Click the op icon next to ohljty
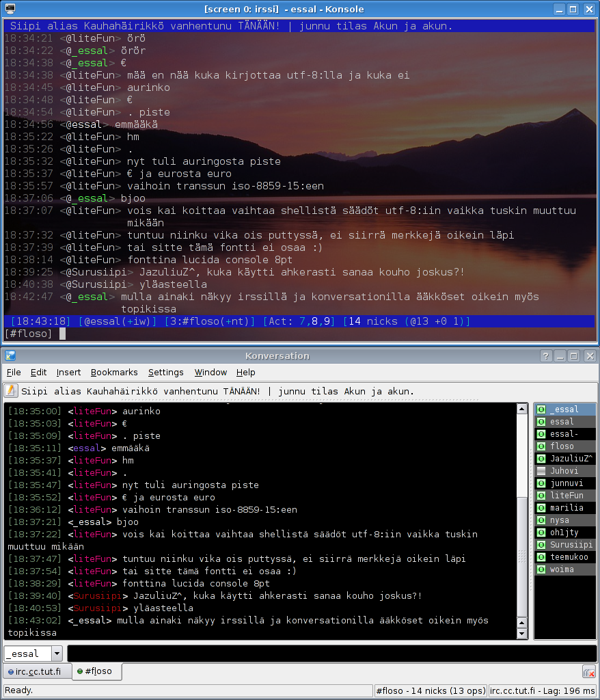Screen dimensions: 600x700 [541, 533]
